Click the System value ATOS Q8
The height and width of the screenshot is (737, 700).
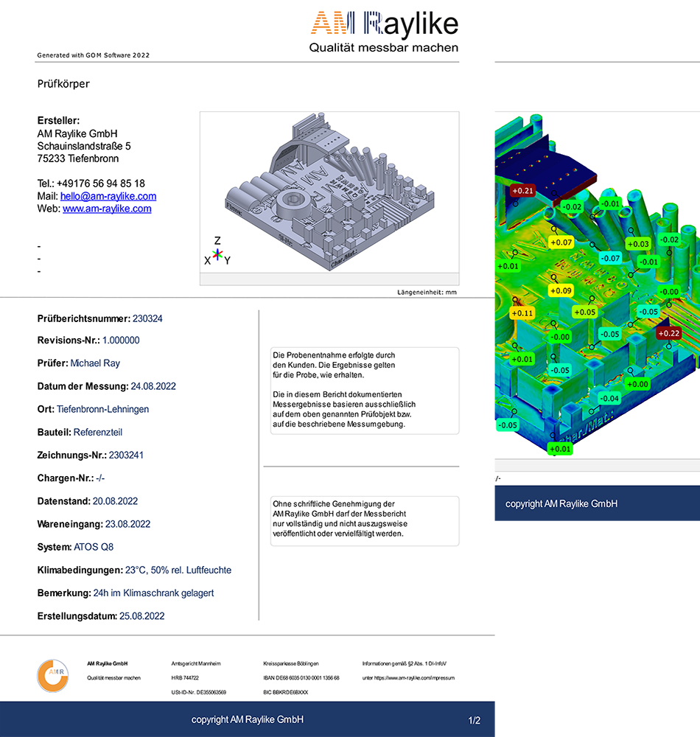pos(94,547)
